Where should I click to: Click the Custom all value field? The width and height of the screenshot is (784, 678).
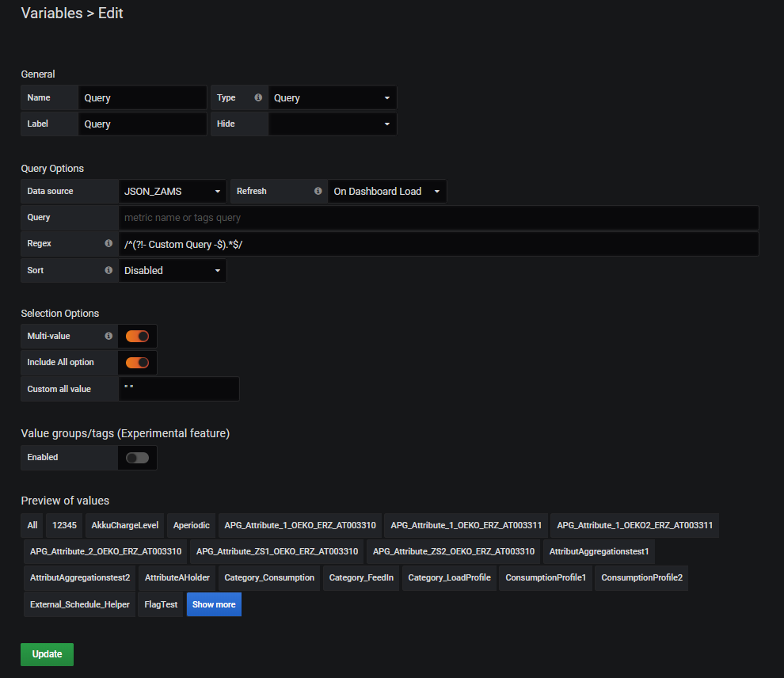tap(178, 389)
